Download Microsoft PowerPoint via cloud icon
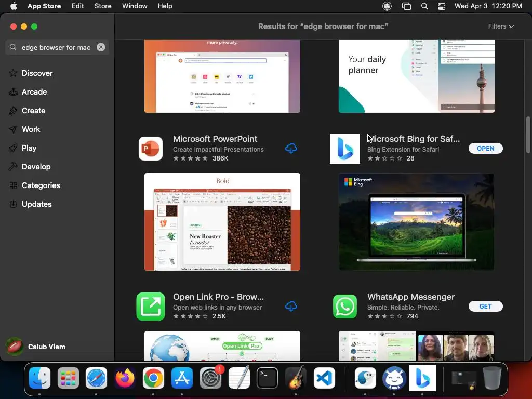The image size is (532, 399). click(x=291, y=148)
